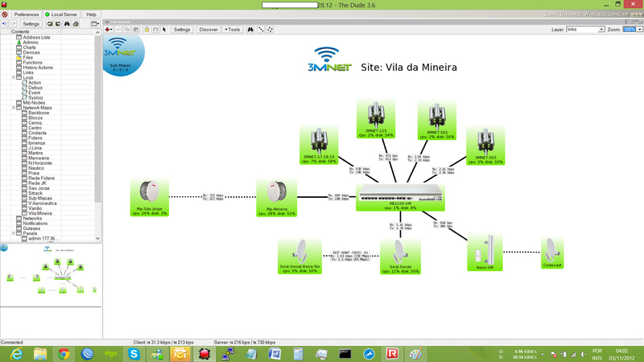The width and height of the screenshot is (644, 362).
Task: Select Outages in Contents tree
Action: (31, 228)
